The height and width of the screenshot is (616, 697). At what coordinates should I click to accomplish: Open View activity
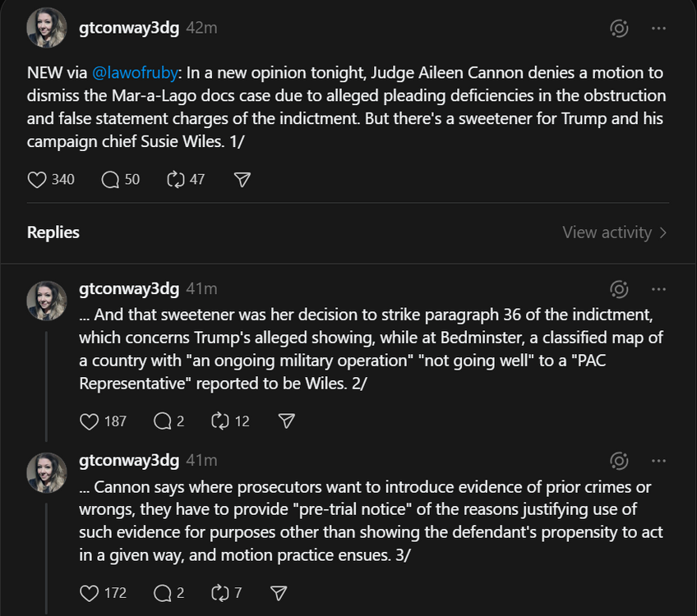[x=614, y=232]
